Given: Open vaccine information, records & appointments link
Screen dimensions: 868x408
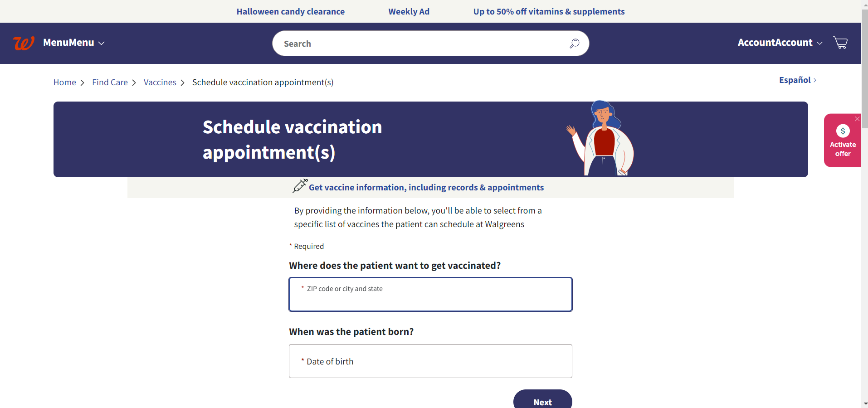Looking at the screenshot, I should click(426, 188).
